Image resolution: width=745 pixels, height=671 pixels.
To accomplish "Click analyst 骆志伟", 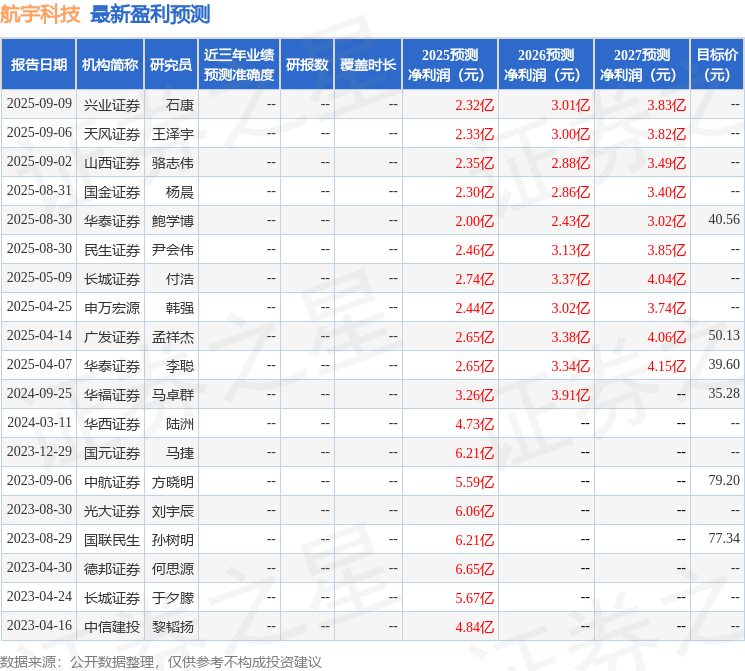I will point(173,163).
